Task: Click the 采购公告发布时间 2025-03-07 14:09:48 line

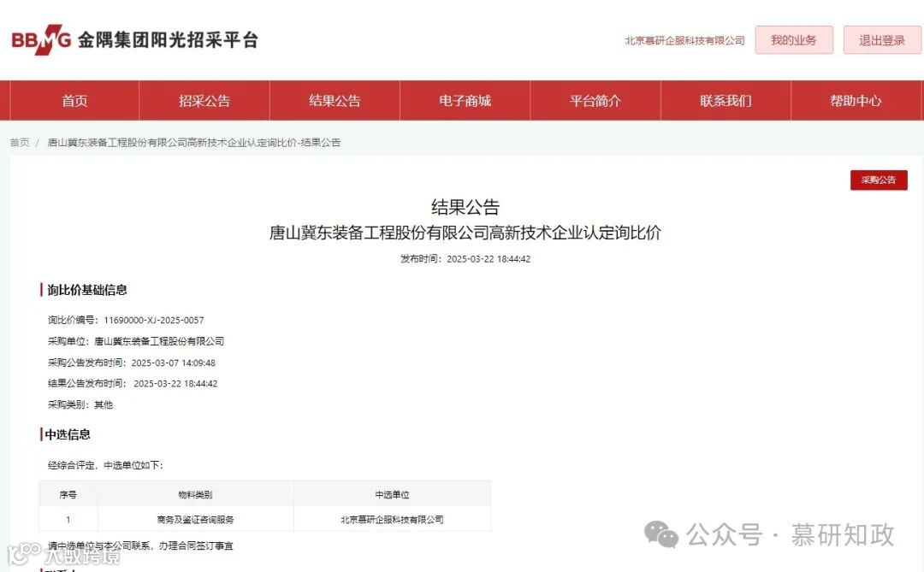Action: 132,363
